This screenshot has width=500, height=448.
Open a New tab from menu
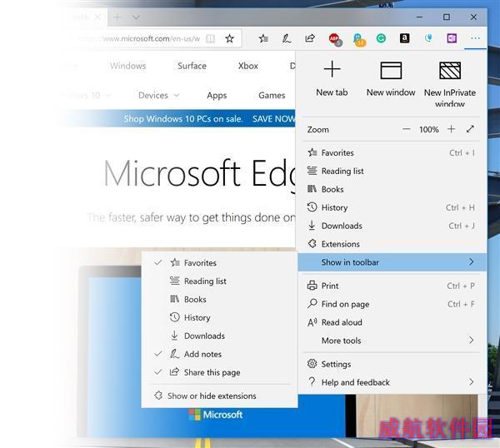click(332, 79)
